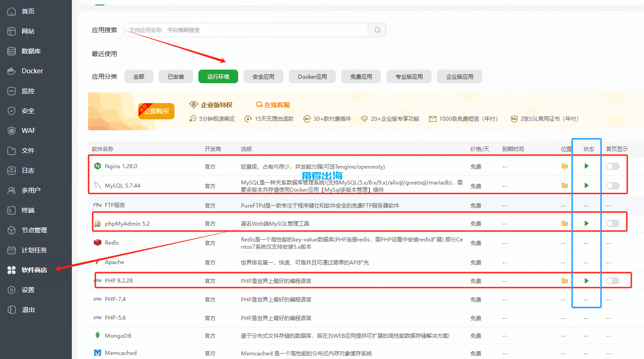Click the 节点管理 cube icon
The height and width of the screenshot is (359, 644).
point(12,230)
